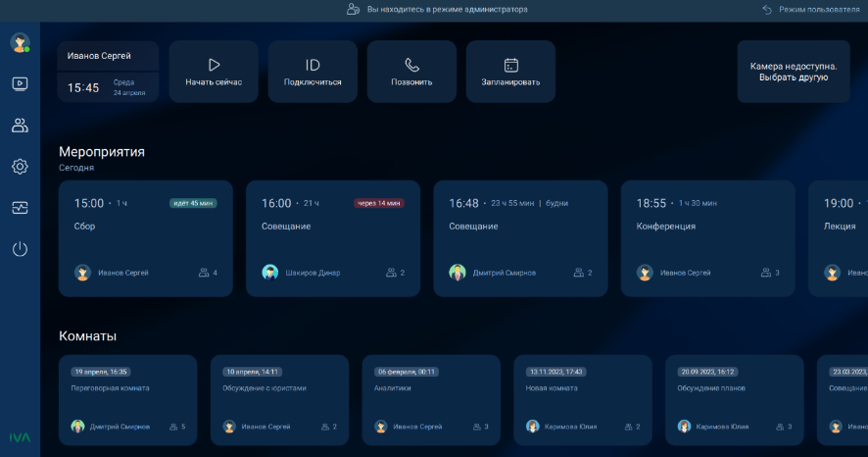
Task: Open the 18:55 Конференция event card
Action: (x=708, y=238)
